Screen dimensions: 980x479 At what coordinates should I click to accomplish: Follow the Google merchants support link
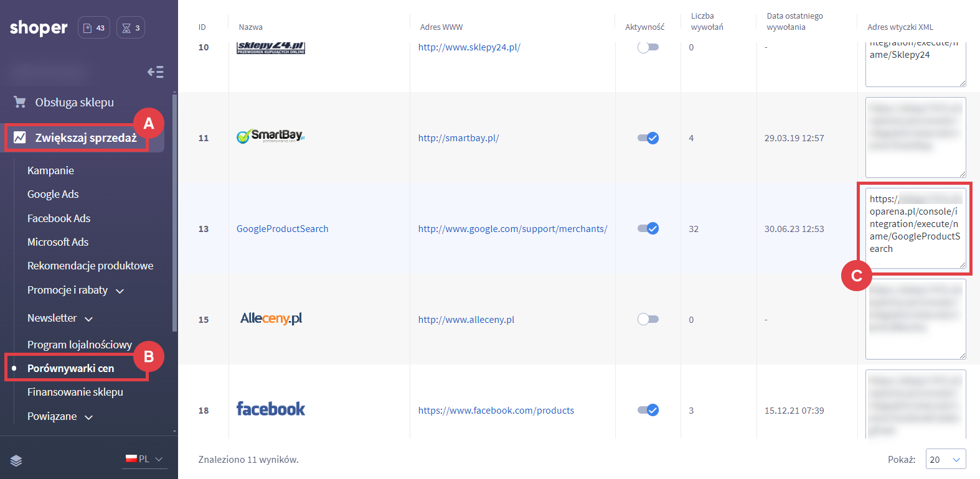click(513, 228)
